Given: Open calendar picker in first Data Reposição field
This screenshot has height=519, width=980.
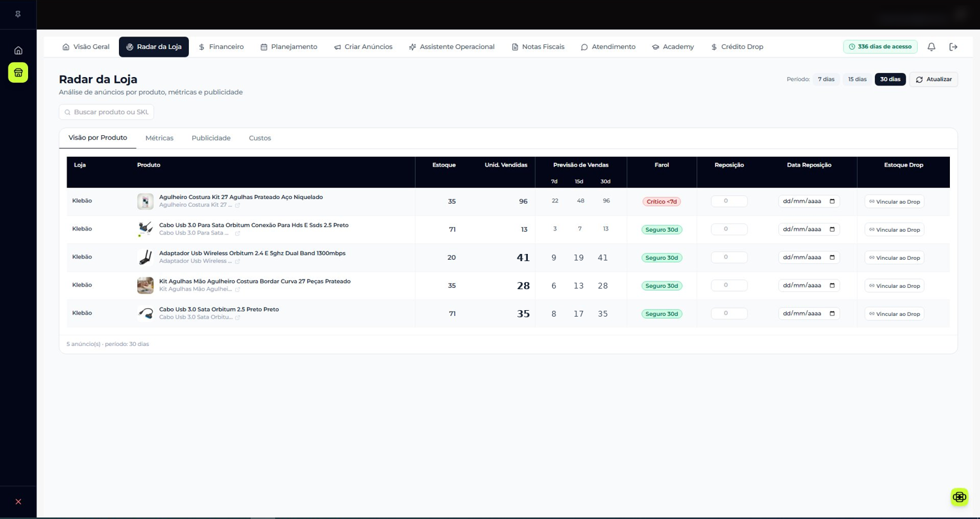Looking at the screenshot, I should [832, 201].
